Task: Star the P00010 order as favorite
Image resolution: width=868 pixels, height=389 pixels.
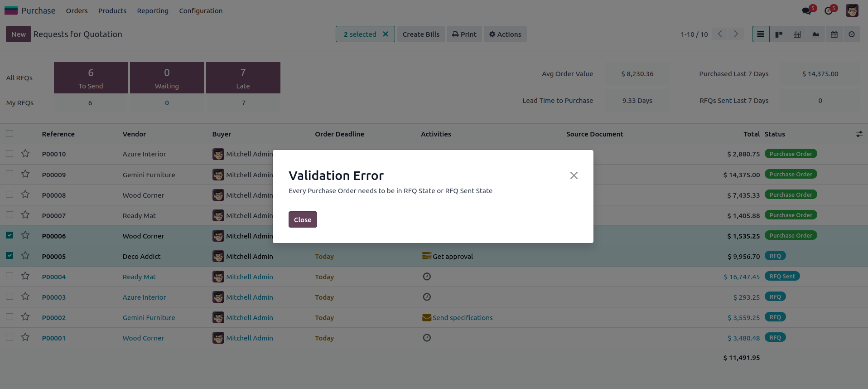Action: coord(25,154)
